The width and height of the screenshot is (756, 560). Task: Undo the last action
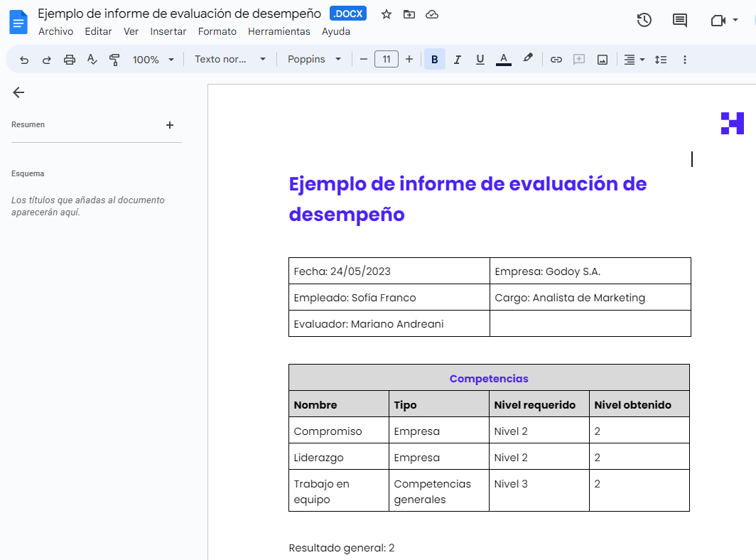pos(23,59)
